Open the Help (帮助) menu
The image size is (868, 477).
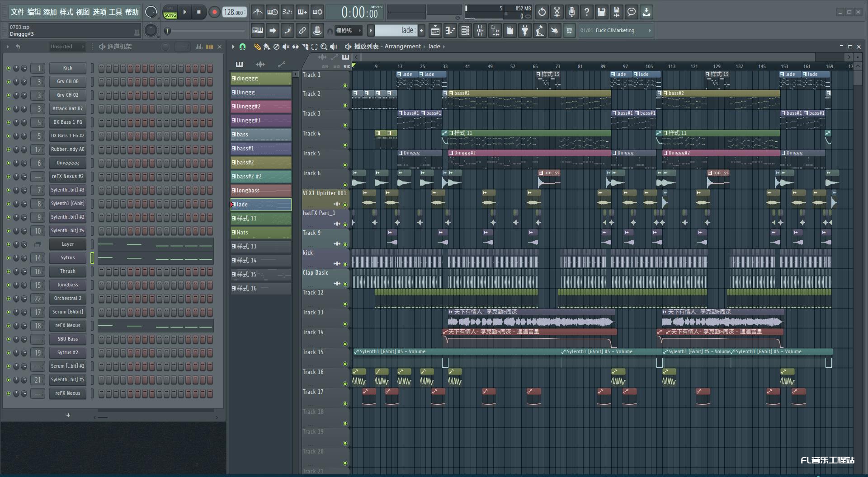pos(132,12)
